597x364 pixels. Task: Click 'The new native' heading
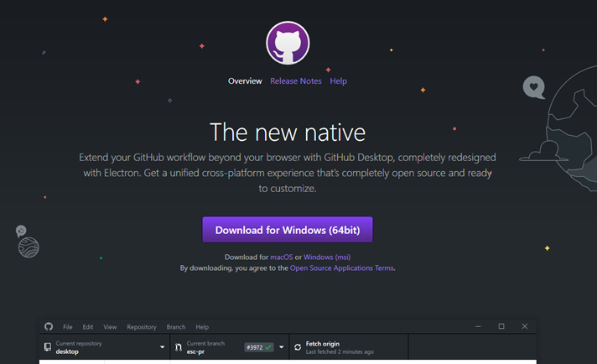(x=288, y=133)
